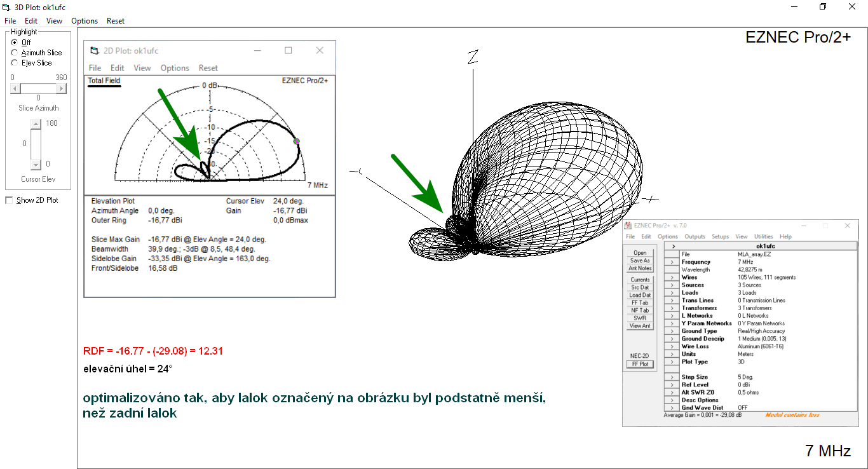This screenshot has height=469, width=868.
Task: Open the Wires row arrow button
Action: pos(672,277)
